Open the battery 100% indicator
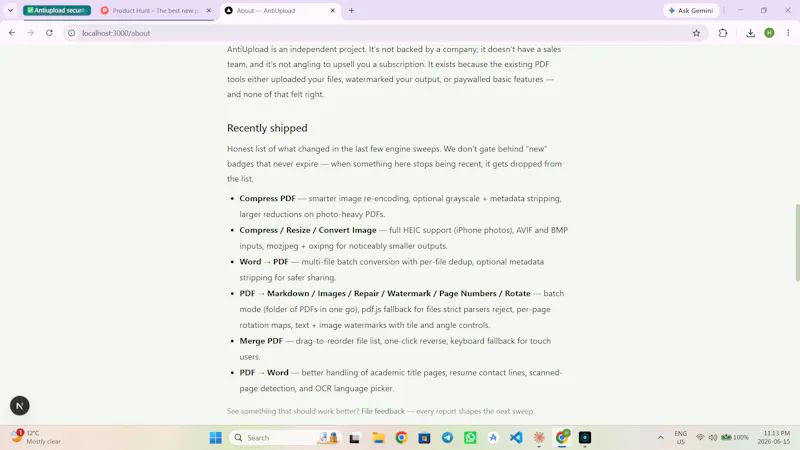 [x=735, y=438]
